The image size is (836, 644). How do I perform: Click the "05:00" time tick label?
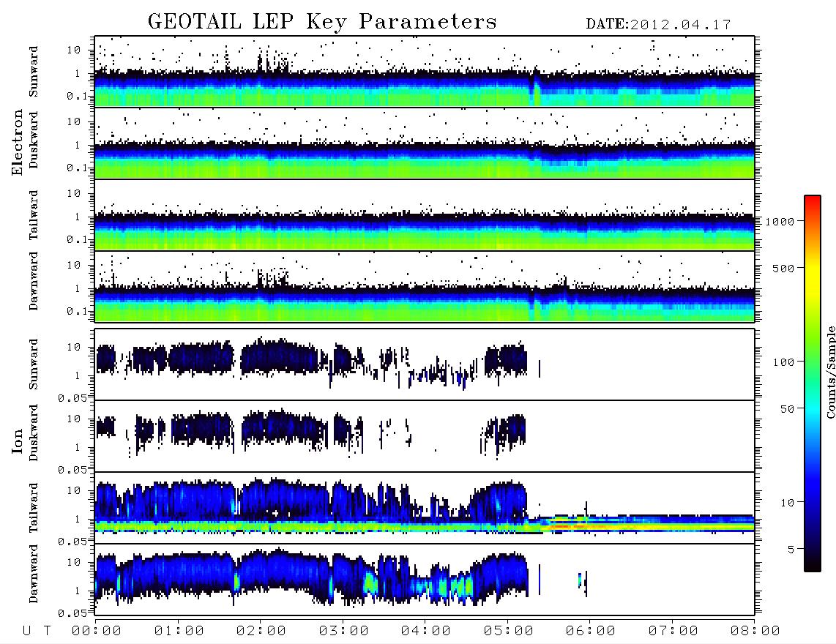[x=509, y=632]
